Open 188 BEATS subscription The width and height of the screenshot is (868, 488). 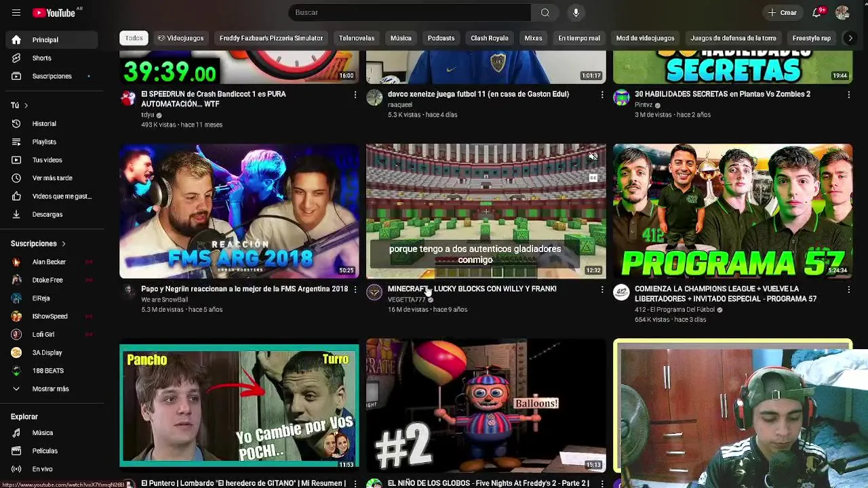tap(52, 371)
